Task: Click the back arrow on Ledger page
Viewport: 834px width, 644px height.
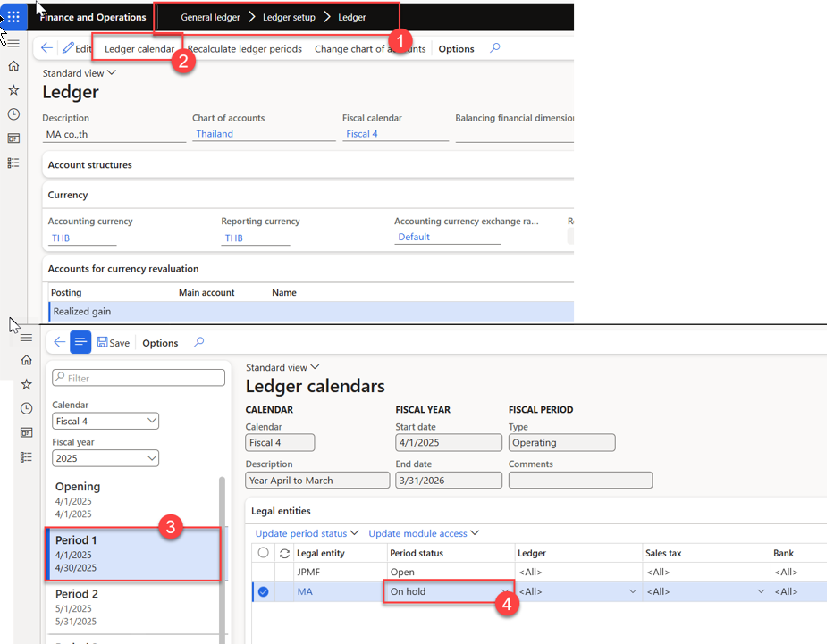Action: pyautogui.click(x=46, y=48)
